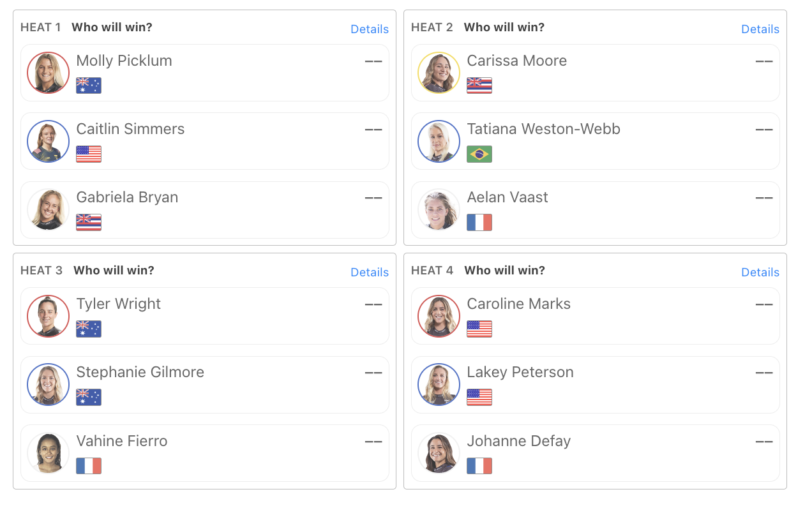Open the Heat 3 Details link
This screenshot has width=812, height=508.
(370, 273)
